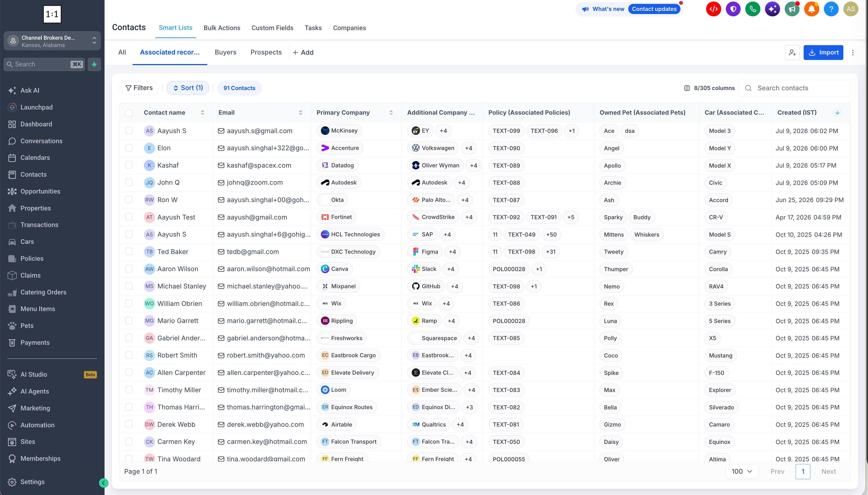Select Kashaf's row checkbox
Viewport: 868px width, 495px height.
pyautogui.click(x=129, y=165)
